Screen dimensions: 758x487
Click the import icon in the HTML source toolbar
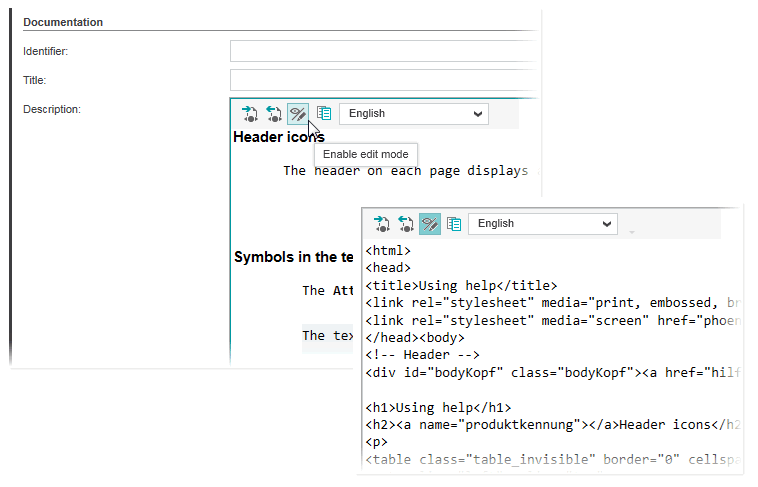click(x=381, y=224)
